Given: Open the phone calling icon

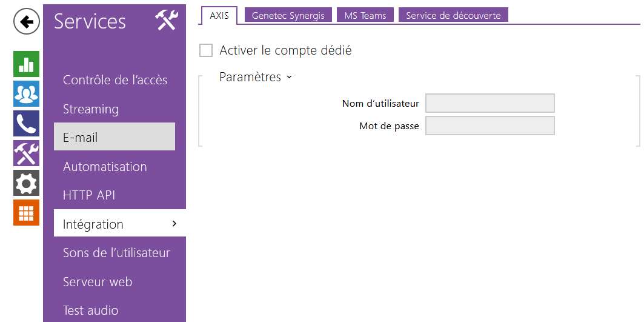Looking at the screenshot, I should coord(26,123).
